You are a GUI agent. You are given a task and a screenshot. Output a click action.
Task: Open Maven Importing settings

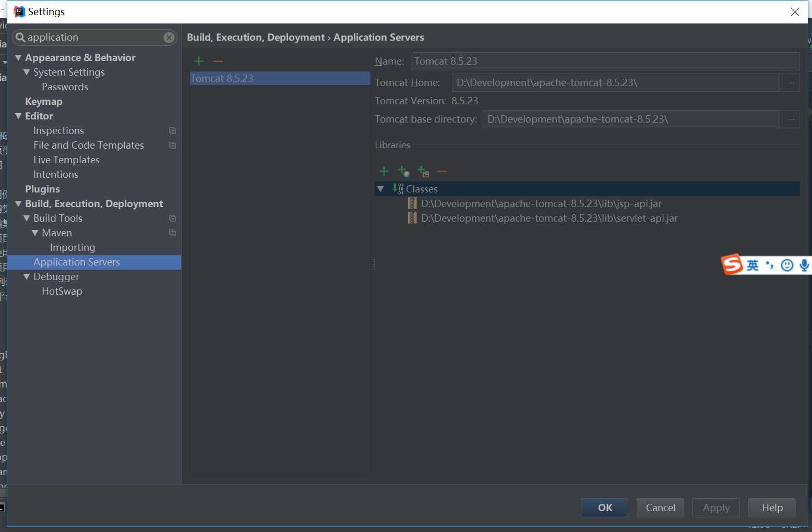click(x=73, y=247)
